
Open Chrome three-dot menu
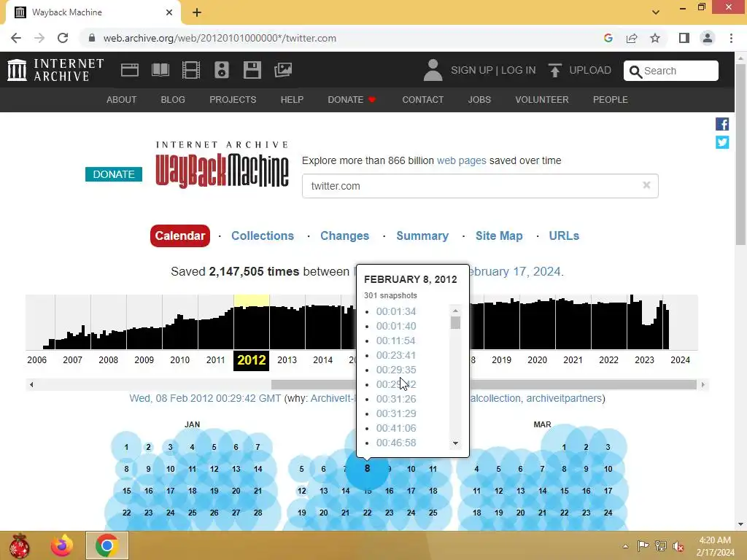tap(731, 38)
